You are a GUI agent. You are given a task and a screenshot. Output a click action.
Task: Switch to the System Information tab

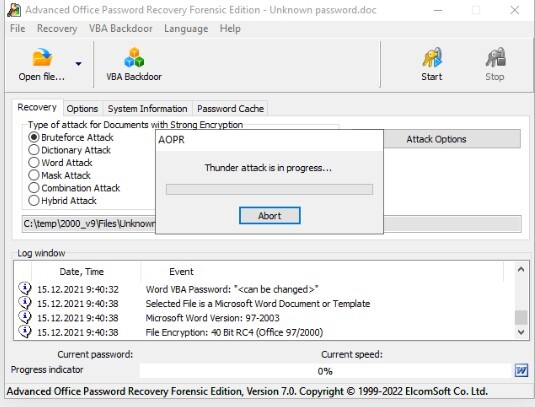click(x=147, y=108)
